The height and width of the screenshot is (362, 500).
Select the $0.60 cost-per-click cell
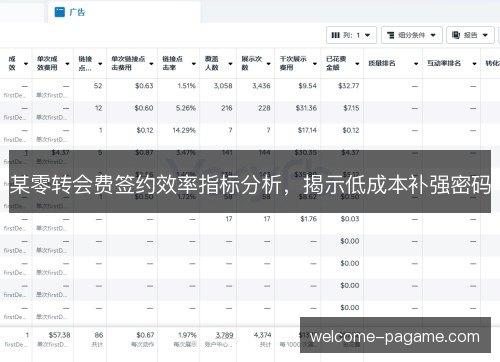144,108
